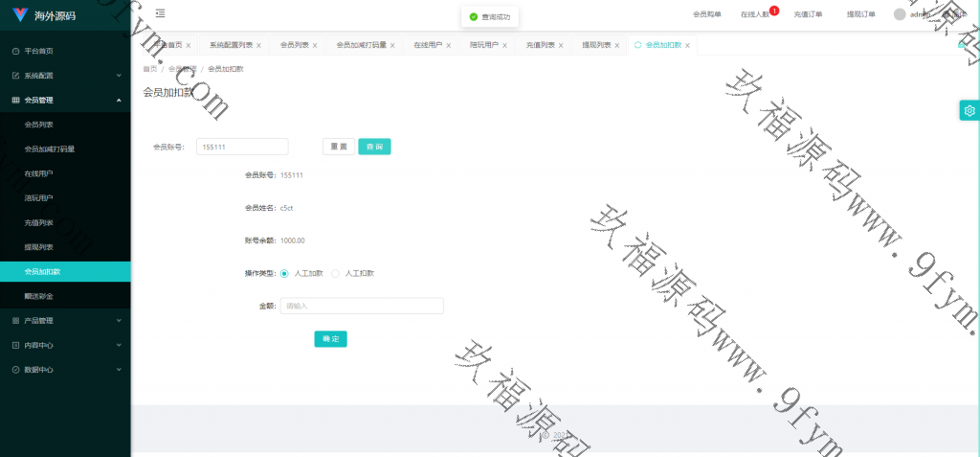Open the teal settings gear panel
The height and width of the screenshot is (457, 980).
tap(969, 110)
